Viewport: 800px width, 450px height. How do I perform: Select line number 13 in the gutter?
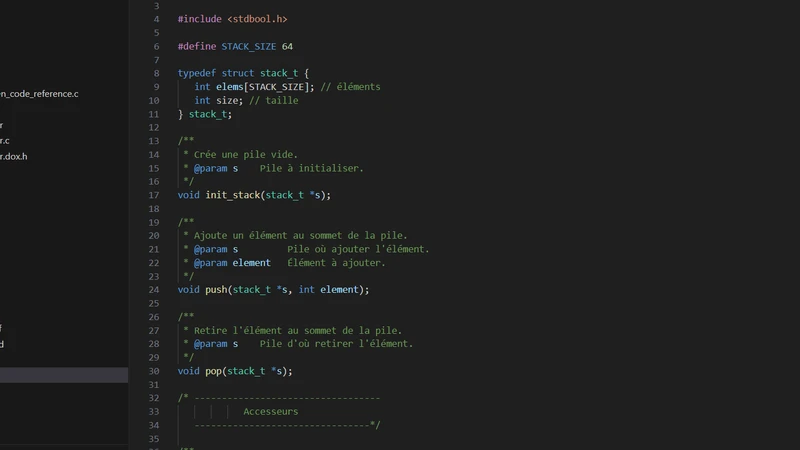click(154, 141)
